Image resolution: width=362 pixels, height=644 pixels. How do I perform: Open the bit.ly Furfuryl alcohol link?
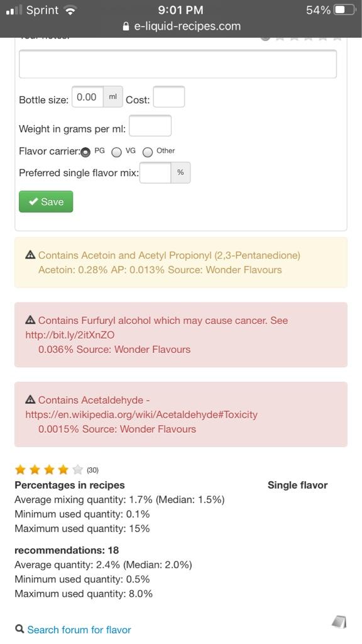point(70,335)
